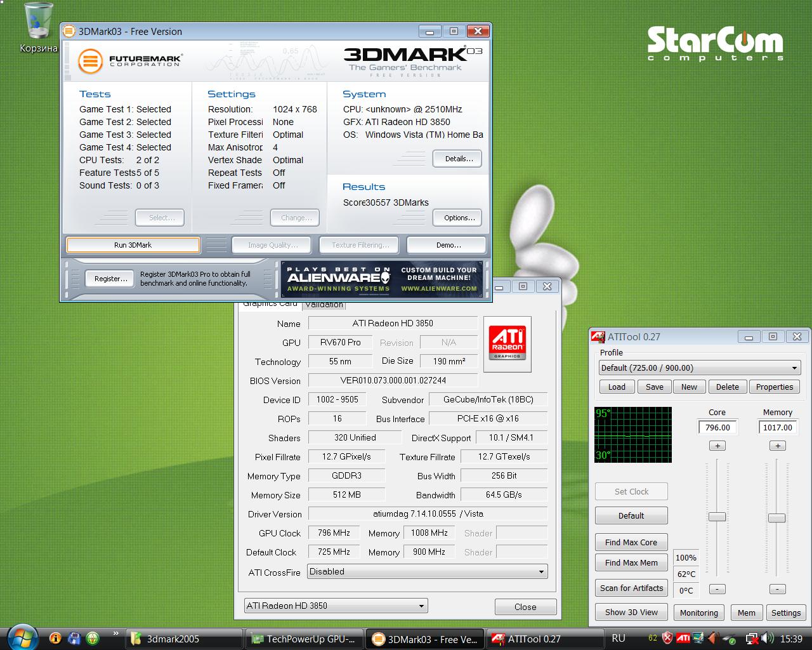Click the Core clock value field
Viewport: 812px width, 650px height.
pyautogui.click(x=717, y=427)
